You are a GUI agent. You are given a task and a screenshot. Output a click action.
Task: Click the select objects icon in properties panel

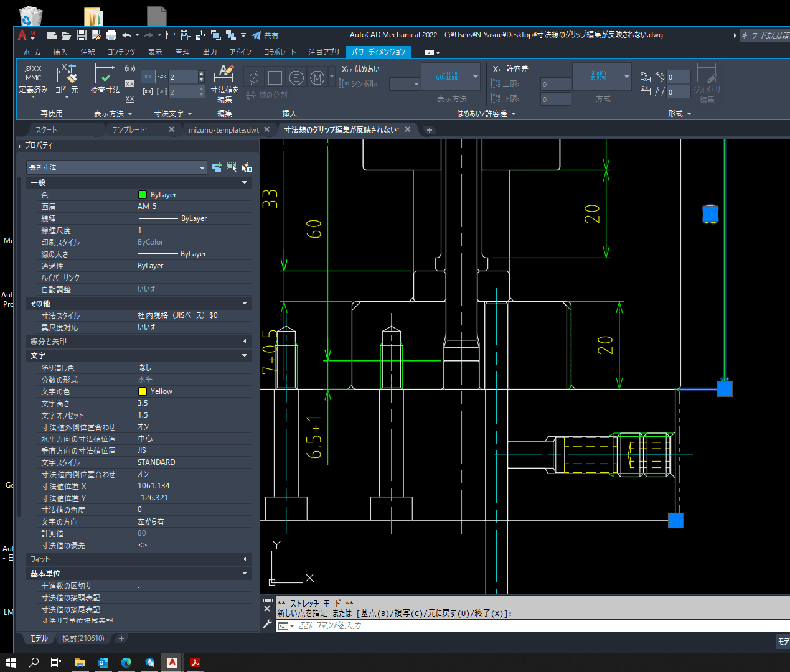(x=232, y=167)
